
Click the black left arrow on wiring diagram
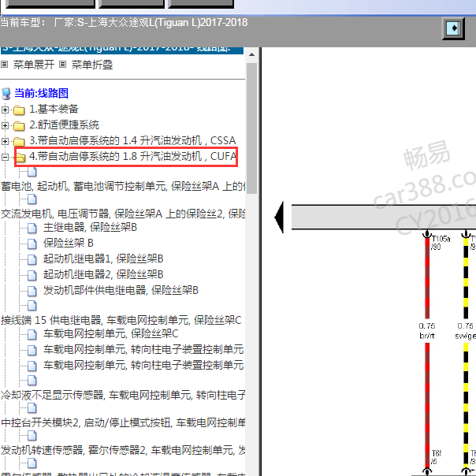click(x=279, y=218)
